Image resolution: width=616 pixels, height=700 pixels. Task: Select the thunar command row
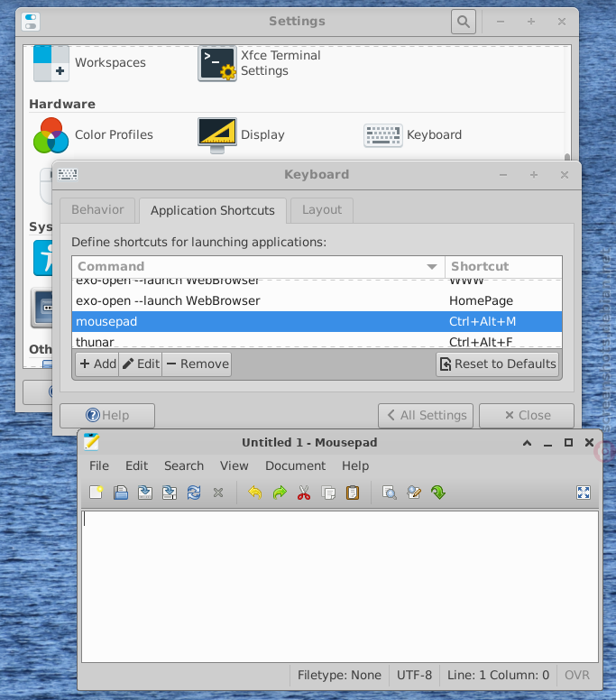pyautogui.click(x=317, y=341)
